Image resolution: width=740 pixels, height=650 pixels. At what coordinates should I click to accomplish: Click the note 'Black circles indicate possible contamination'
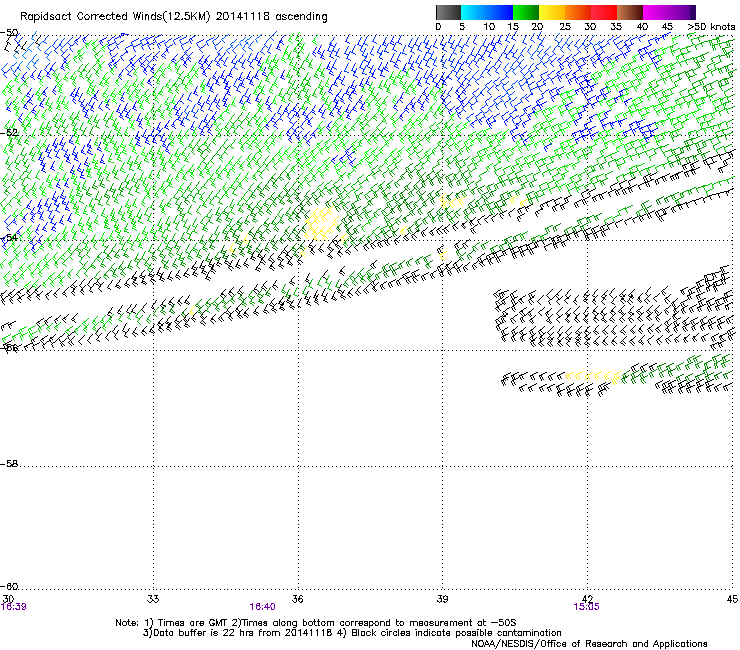click(456, 633)
